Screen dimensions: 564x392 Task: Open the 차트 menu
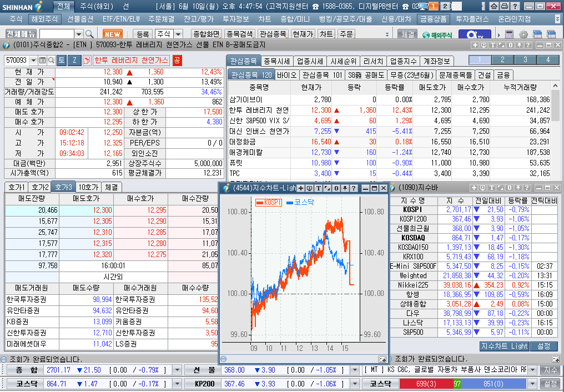point(265,19)
